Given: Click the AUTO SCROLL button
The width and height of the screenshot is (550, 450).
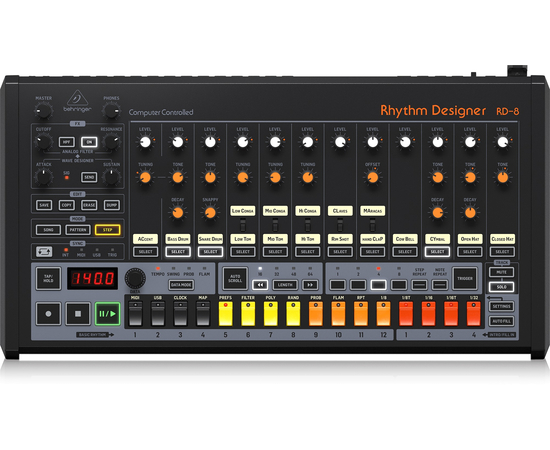Looking at the screenshot, I should pos(235,278).
